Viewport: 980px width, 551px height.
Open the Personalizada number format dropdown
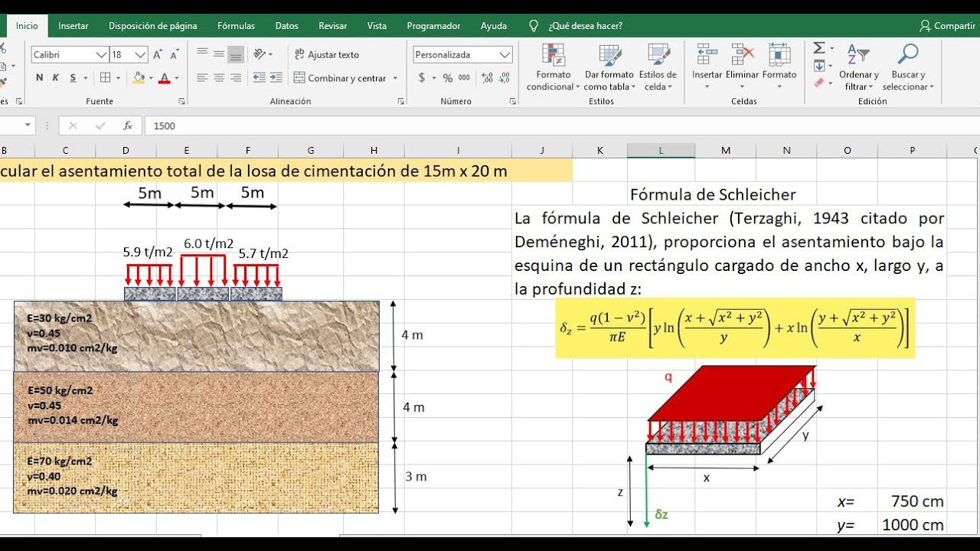pyautogui.click(x=463, y=54)
